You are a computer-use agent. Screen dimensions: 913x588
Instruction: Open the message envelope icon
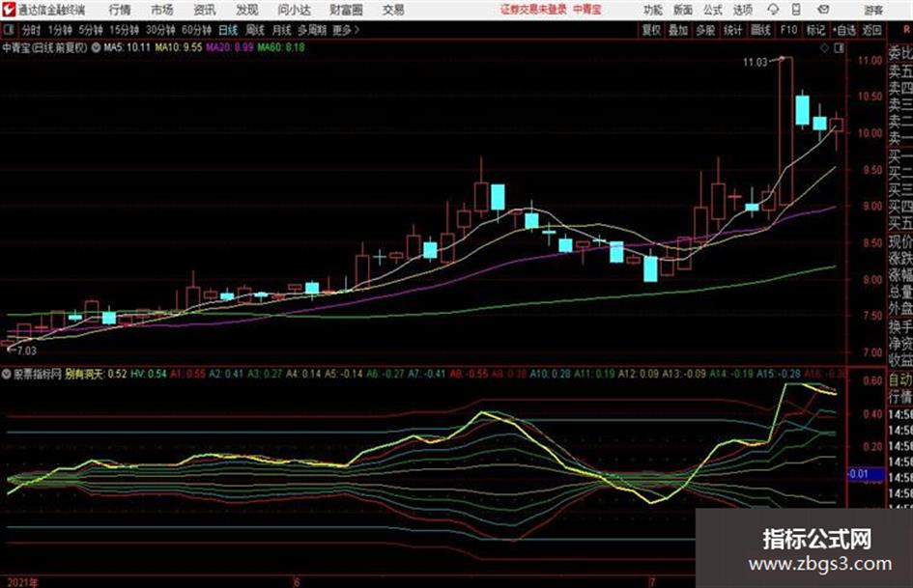point(823,10)
